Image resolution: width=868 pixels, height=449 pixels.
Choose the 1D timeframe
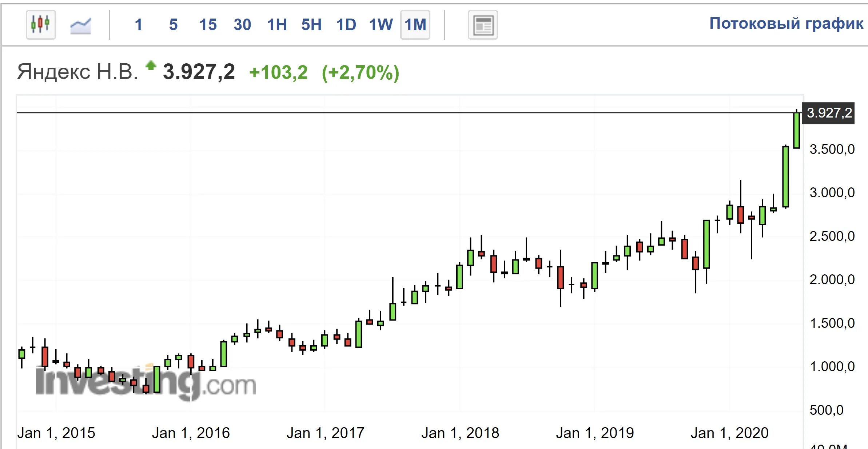346,25
